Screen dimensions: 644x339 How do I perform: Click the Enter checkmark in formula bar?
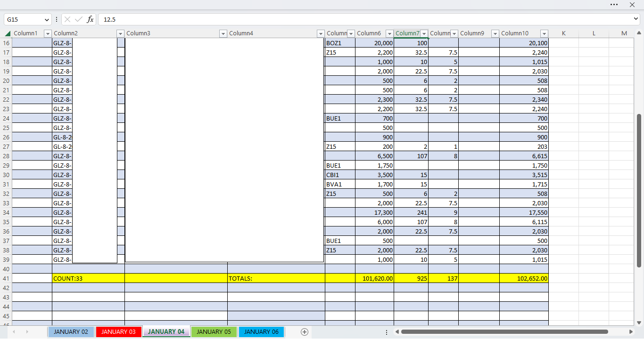point(79,19)
